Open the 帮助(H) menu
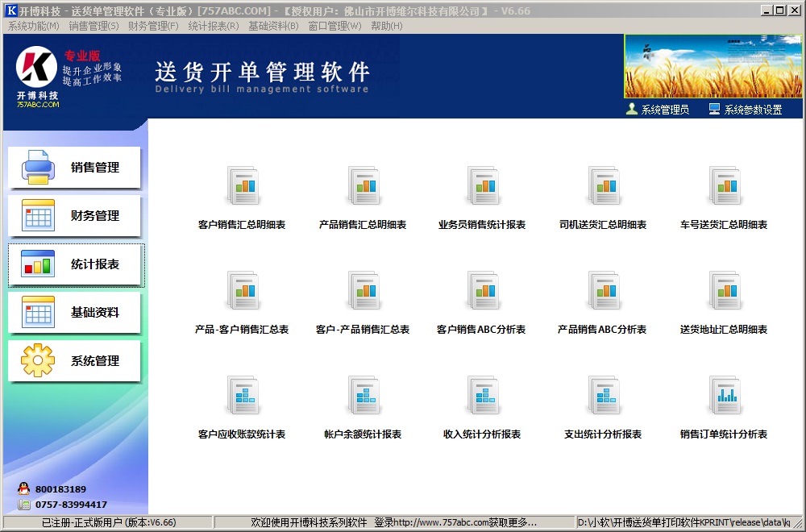Screen dimensions: 806x532 [387, 26]
